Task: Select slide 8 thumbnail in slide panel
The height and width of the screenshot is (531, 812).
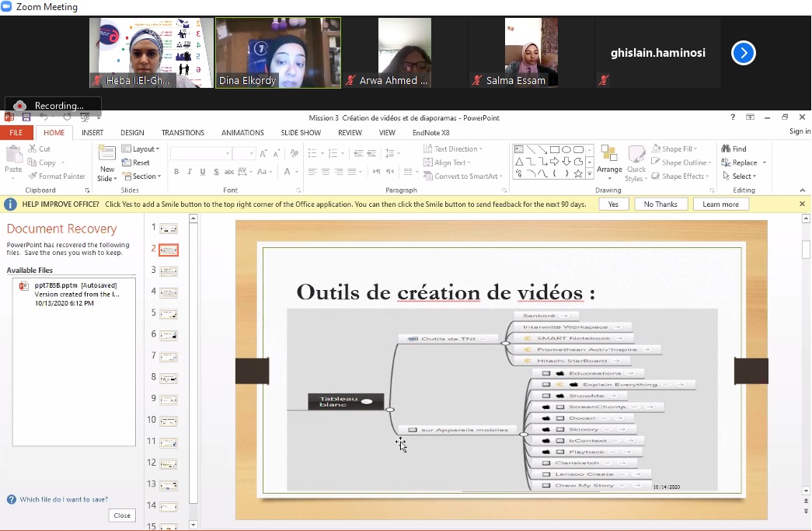Action: pos(169,378)
